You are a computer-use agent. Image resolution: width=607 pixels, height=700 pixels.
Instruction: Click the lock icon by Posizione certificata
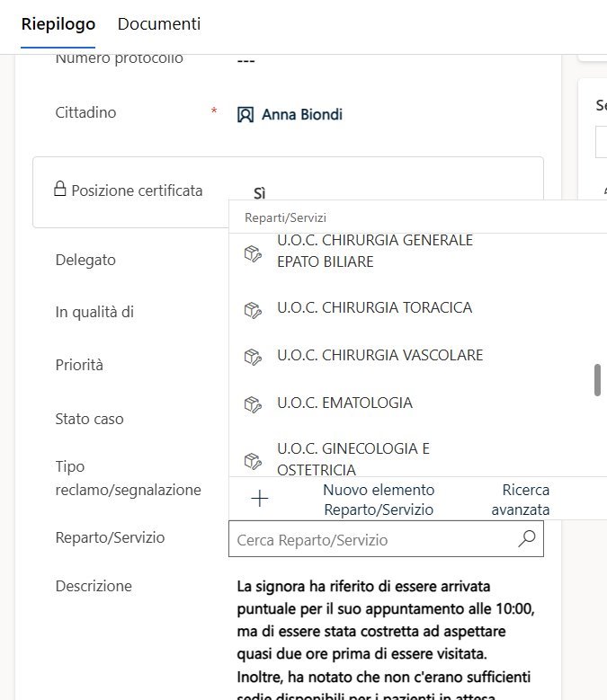point(60,190)
